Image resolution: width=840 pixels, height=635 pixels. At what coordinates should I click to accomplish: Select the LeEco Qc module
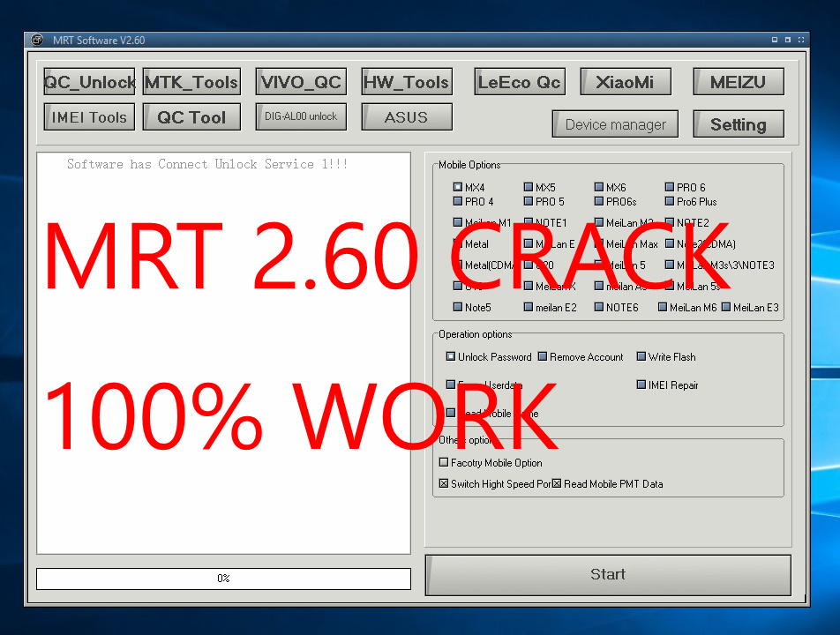(x=520, y=82)
